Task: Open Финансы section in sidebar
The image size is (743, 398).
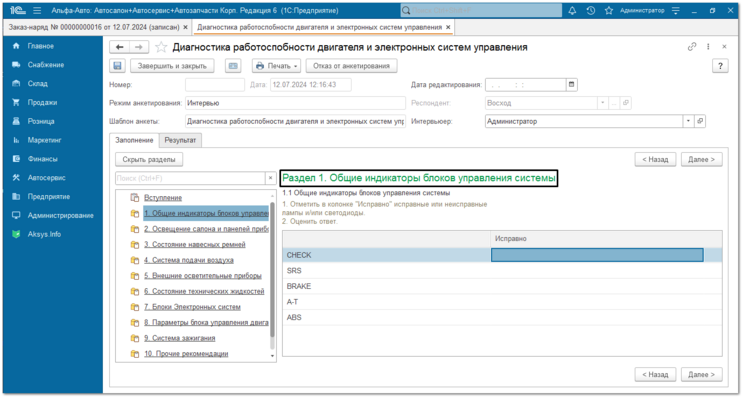Action: click(x=42, y=159)
